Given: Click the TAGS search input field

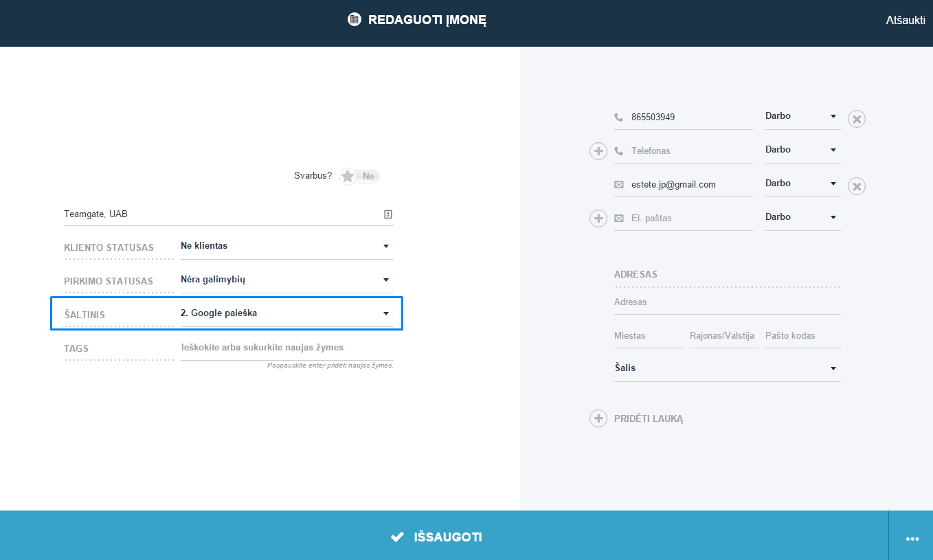Looking at the screenshot, I should pyautogui.click(x=287, y=348).
